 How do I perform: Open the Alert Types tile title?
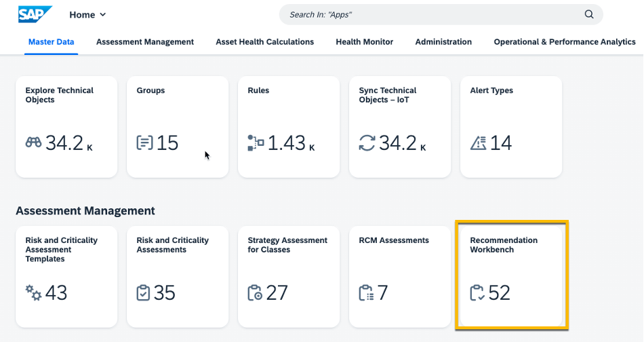point(491,90)
